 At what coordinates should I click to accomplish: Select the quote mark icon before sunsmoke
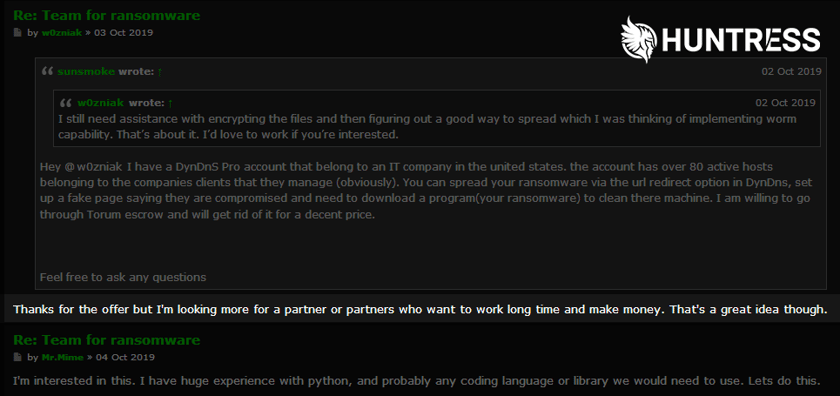[x=47, y=71]
